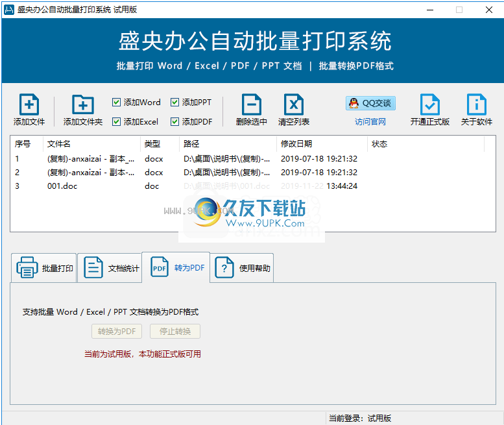This screenshot has width=504, height=425.
Task: Toggle the 添加PPT checkbox
Action: coord(174,103)
